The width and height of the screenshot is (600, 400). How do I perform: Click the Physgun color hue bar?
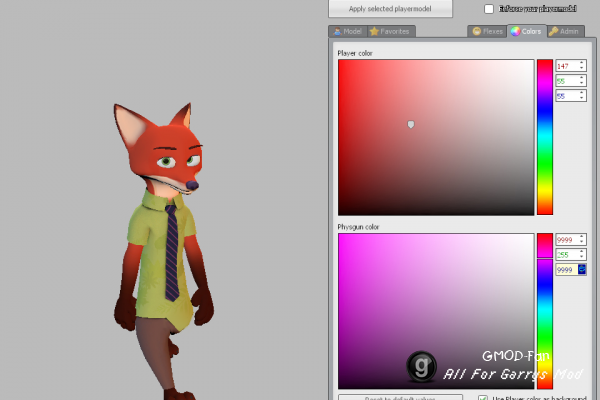pyautogui.click(x=545, y=311)
